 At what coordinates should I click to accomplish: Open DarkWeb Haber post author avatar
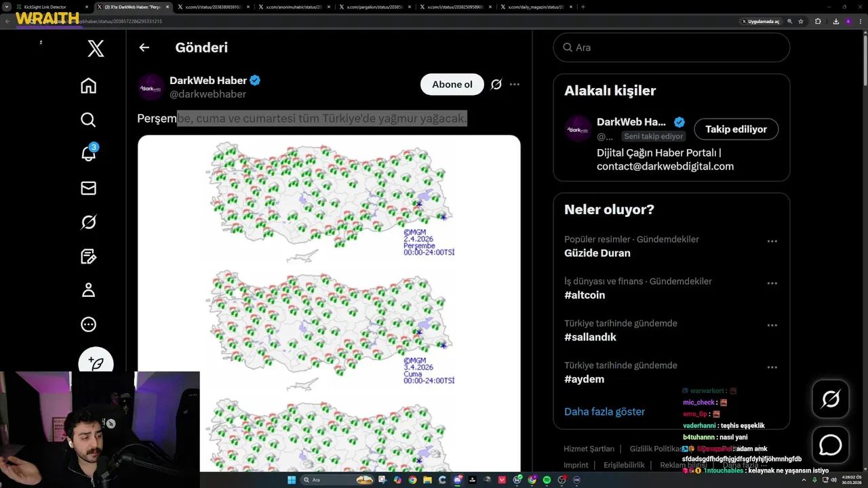coord(151,87)
